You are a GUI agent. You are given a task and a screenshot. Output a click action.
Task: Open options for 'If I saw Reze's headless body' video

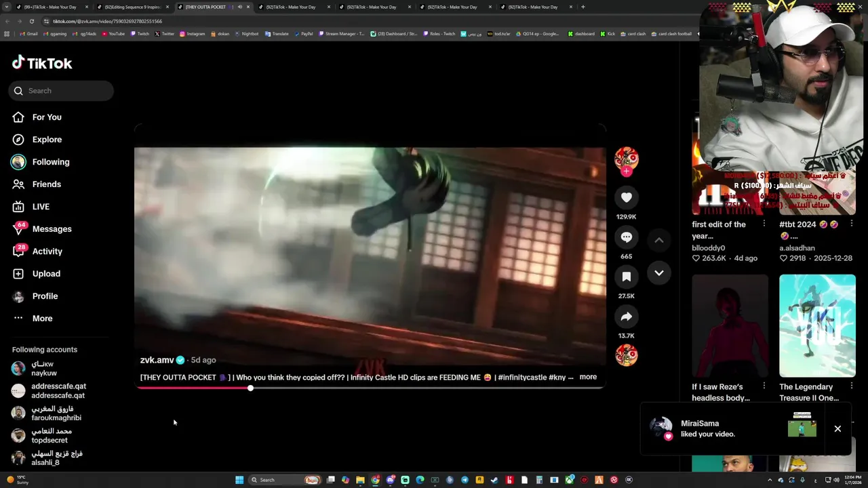click(x=764, y=386)
